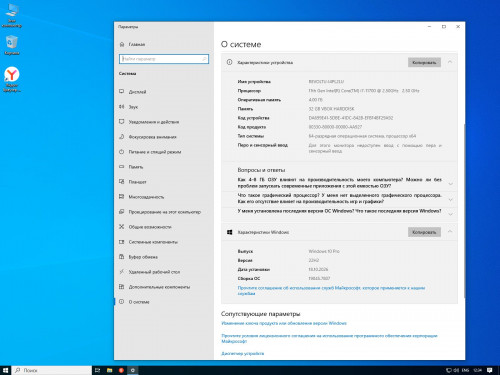Click Проецирование на этот компьютер icon
This screenshot has height=375, width=500.
[x=122, y=212]
